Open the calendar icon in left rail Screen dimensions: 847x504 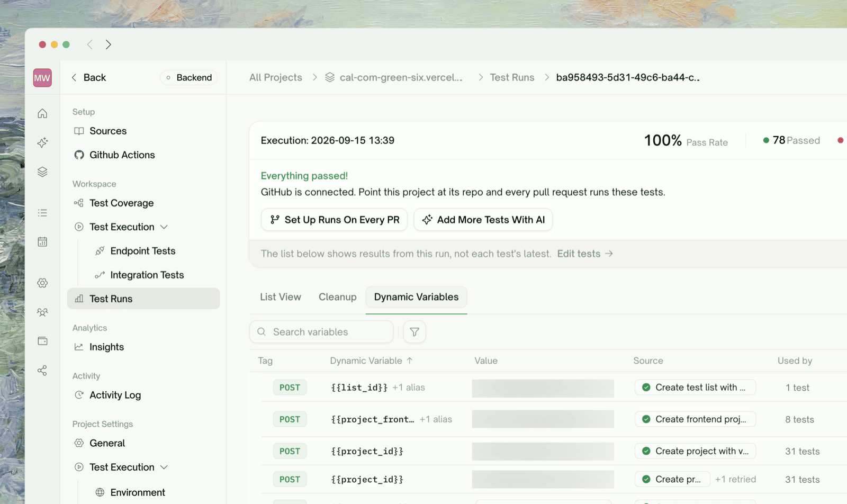click(42, 242)
